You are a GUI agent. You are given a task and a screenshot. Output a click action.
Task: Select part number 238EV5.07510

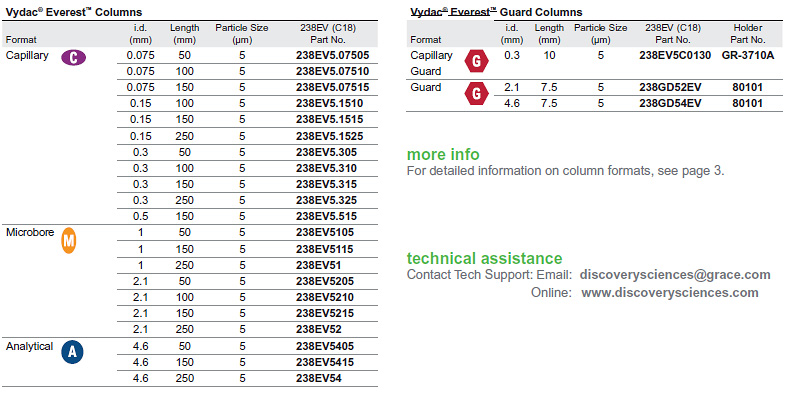coord(332,71)
